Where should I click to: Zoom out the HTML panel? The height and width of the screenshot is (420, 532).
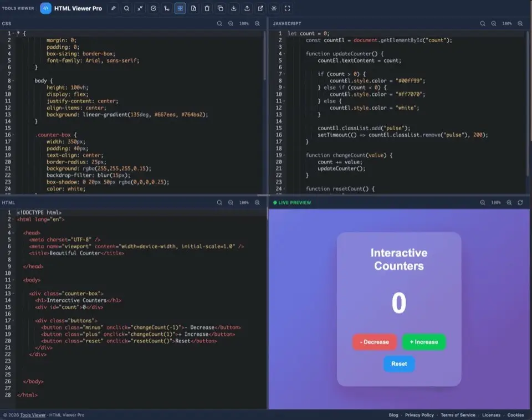pyautogui.click(x=231, y=203)
